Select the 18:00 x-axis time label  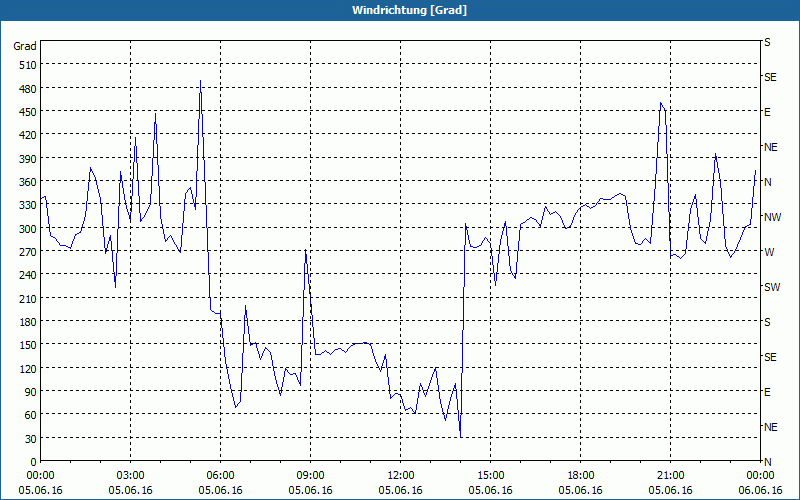pyautogui.click(x=581, y=476)
